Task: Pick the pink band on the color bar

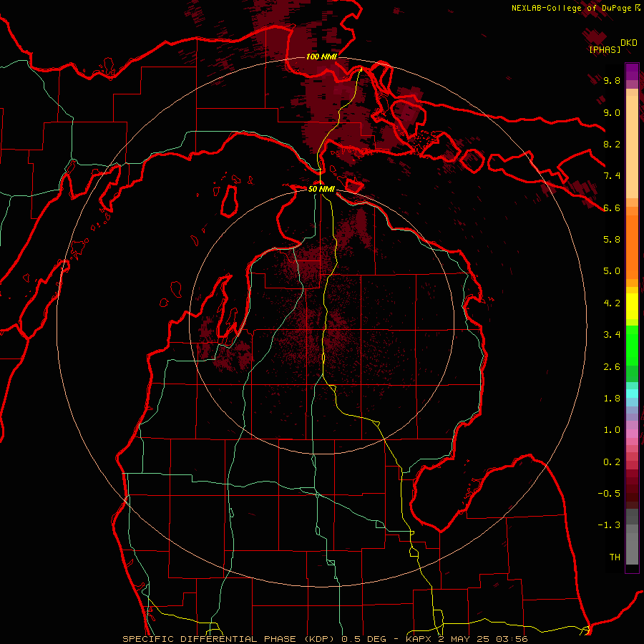Action: [632, 434]
